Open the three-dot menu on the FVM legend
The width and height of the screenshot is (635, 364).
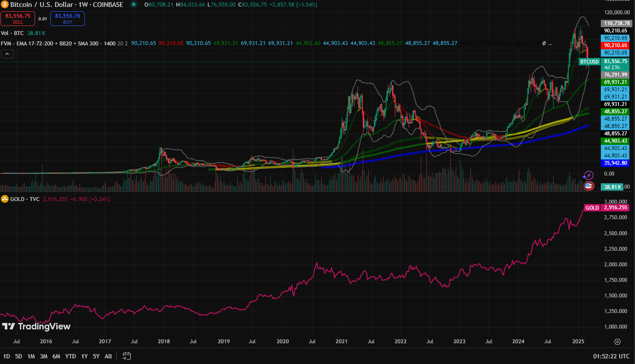tap(550, 44)
